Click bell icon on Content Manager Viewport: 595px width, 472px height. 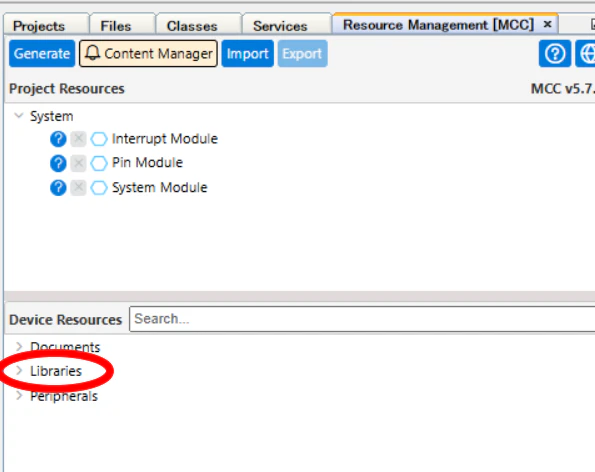click(92, 53)
